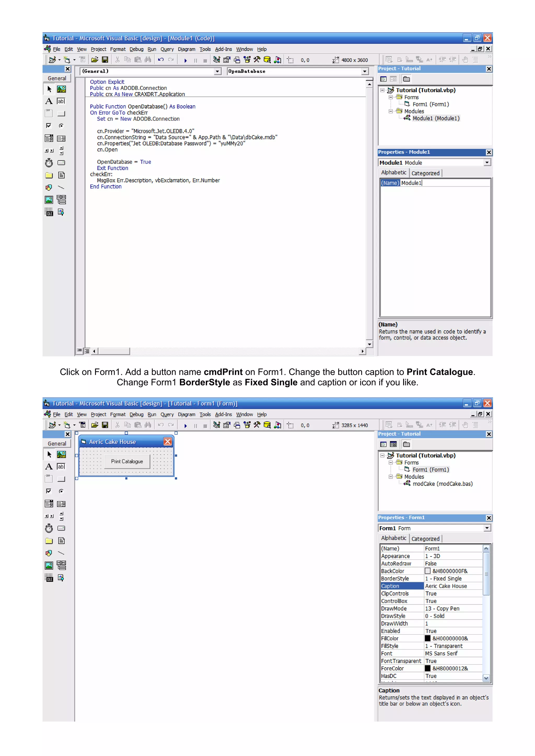Select the Timer control in Form1 designer's toolbox

coord(49,529)
